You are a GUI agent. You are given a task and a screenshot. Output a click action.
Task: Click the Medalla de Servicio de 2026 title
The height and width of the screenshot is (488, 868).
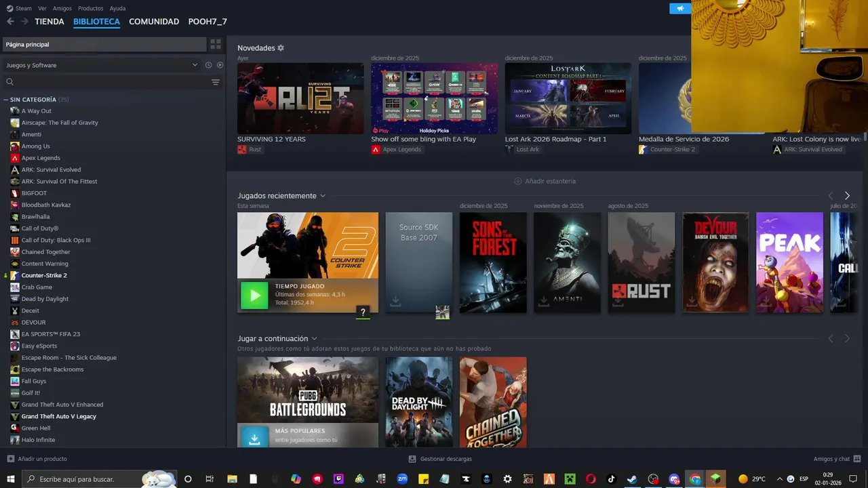[684, 139]
